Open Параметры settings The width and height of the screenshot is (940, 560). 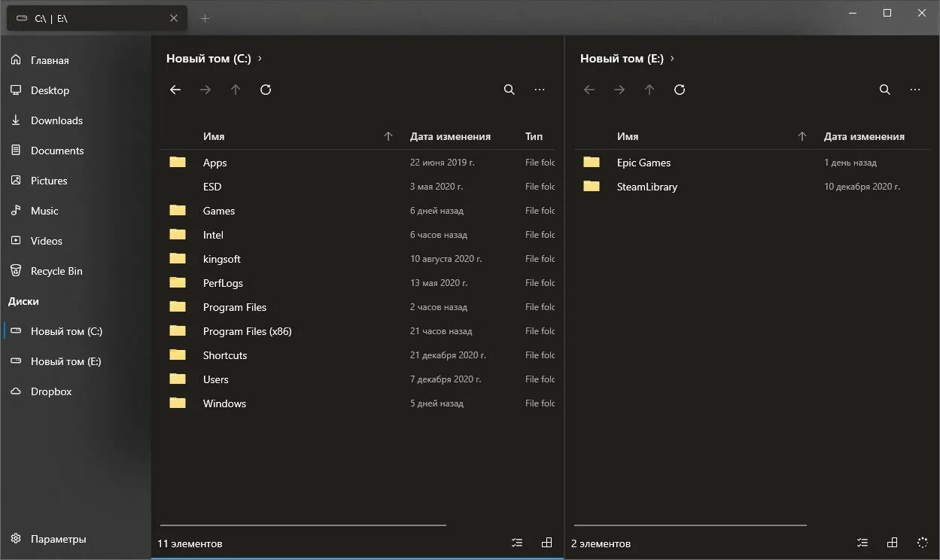(x=58, y=539)
